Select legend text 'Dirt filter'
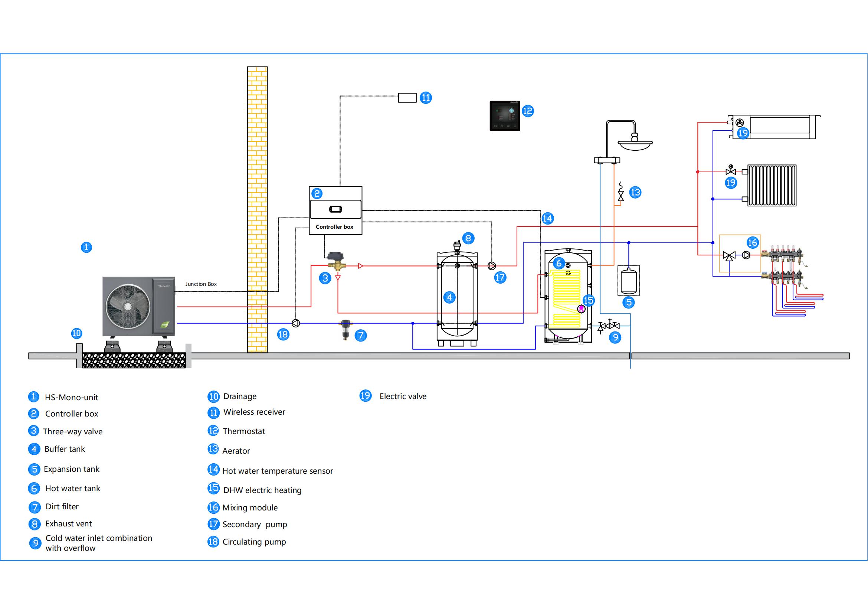 62,507
